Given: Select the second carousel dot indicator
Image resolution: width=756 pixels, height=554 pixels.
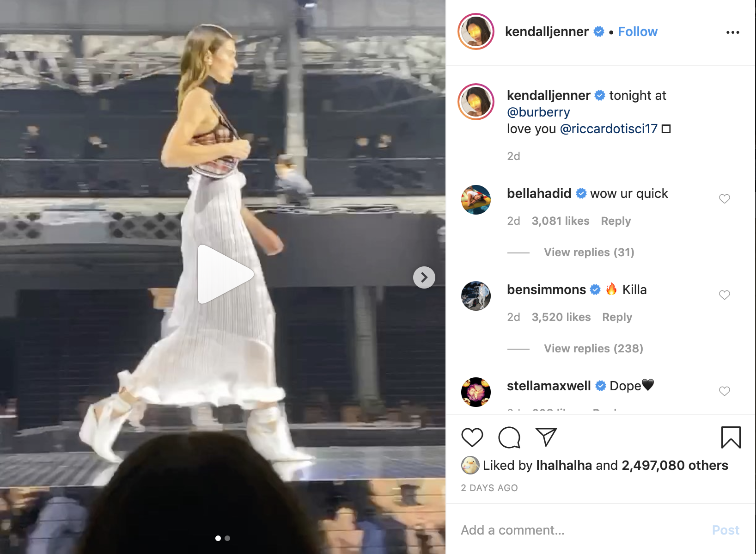Looking at the screenshot, I should pyautogui.click(x=227, y=538).
